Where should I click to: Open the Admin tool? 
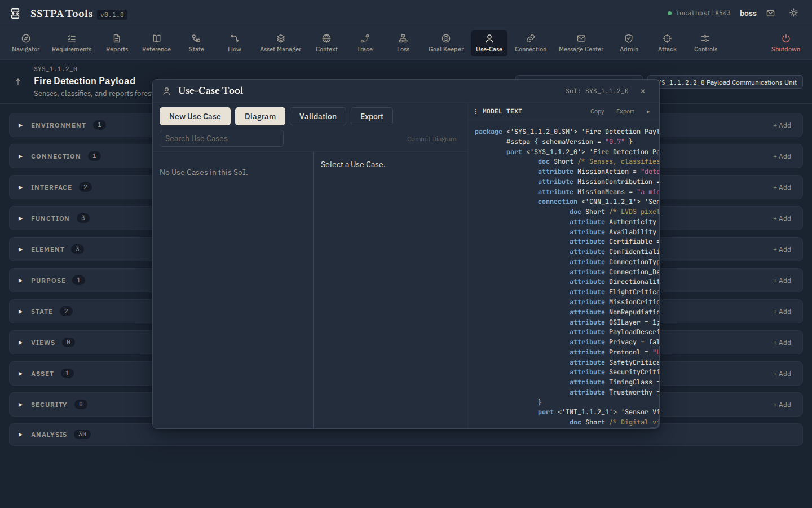click(629, 43)
